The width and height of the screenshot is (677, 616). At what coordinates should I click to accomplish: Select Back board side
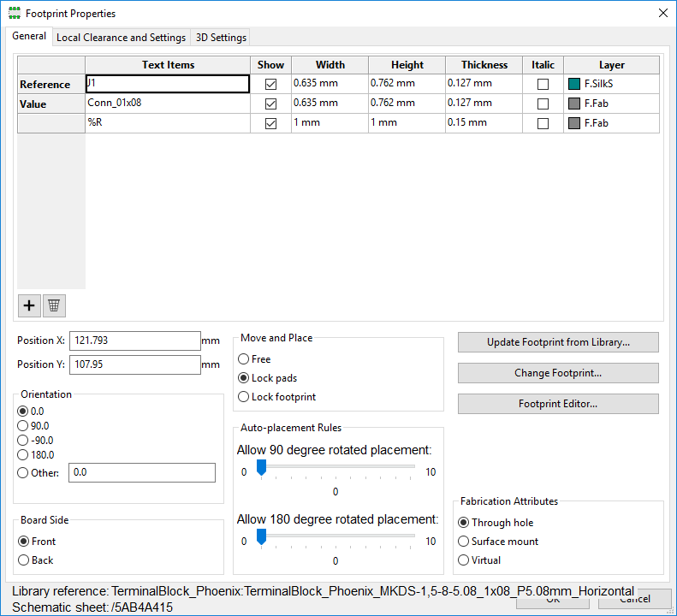(23, 560)
